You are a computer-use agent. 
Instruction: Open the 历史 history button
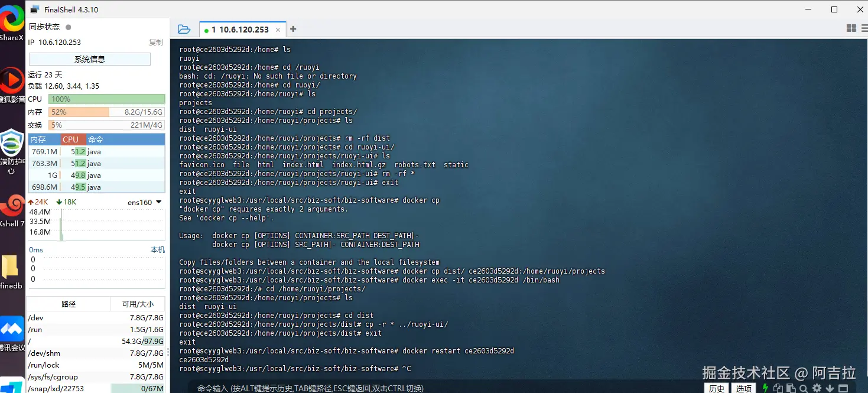click(x=717, y=388)
